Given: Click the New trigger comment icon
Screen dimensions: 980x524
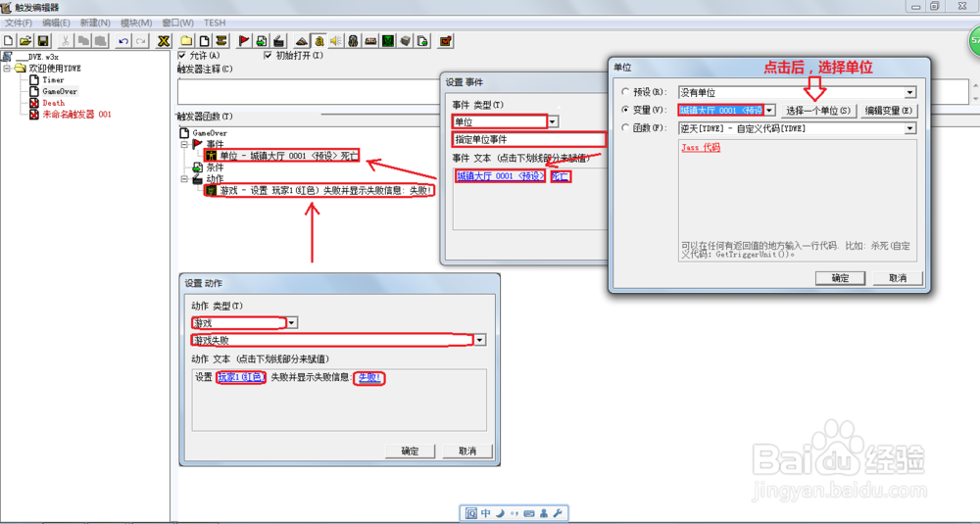Looking at the screenshot, I should (220, 41).
